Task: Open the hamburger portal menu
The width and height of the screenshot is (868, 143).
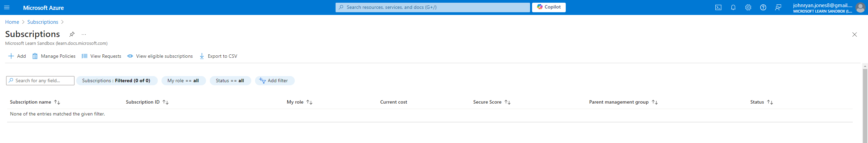Action: pyautogui.click(x=7, y=7)
